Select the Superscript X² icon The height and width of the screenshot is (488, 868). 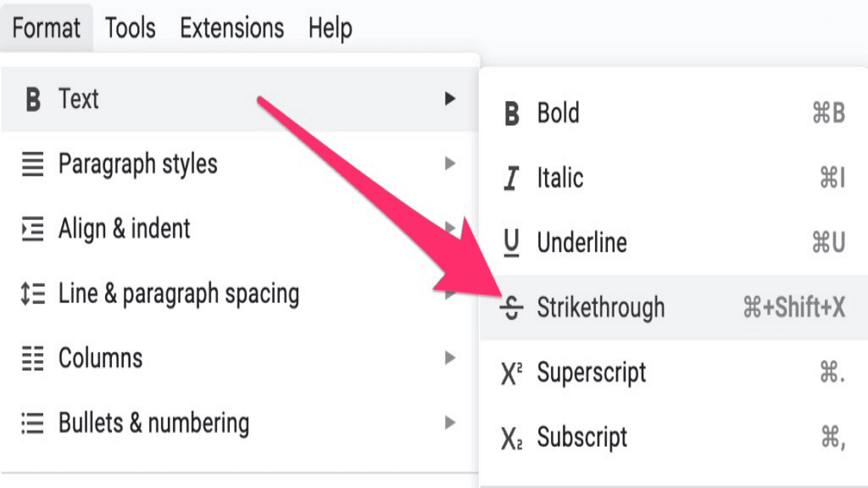coord(510,373)
